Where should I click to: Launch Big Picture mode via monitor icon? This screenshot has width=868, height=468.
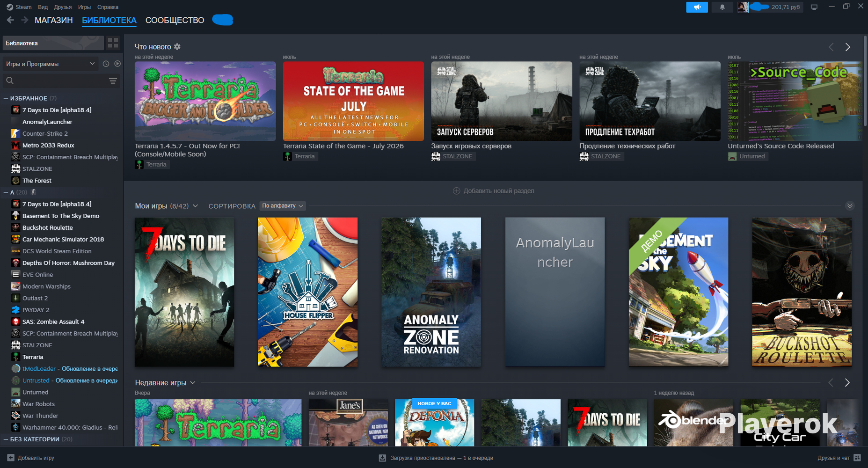tap(814, 7)
